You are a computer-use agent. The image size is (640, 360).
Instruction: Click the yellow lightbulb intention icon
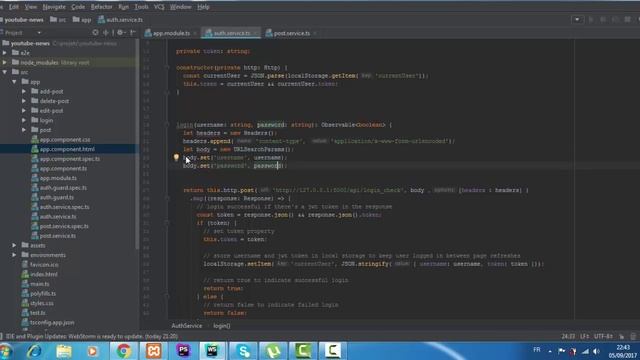tap(176, 157)
